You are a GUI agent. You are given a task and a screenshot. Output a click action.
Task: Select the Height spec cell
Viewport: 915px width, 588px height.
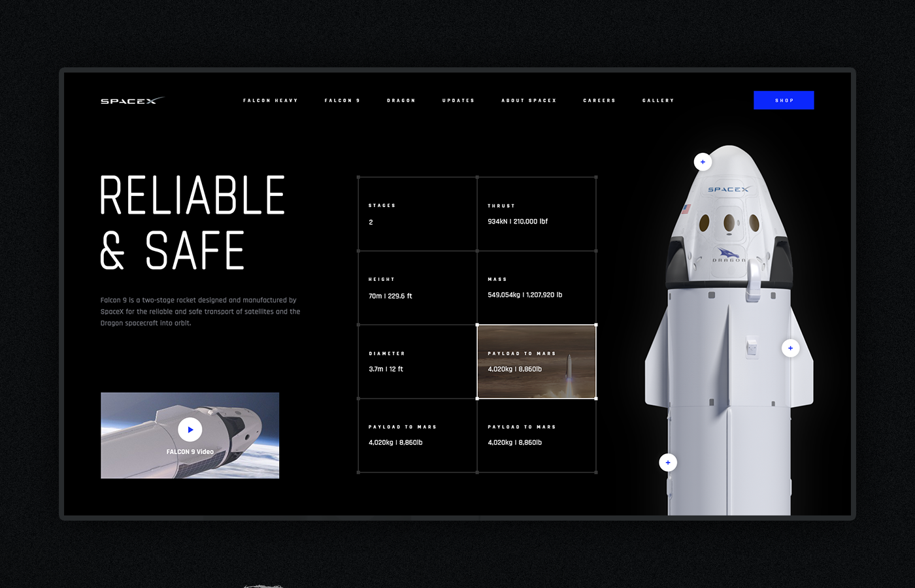418,287
